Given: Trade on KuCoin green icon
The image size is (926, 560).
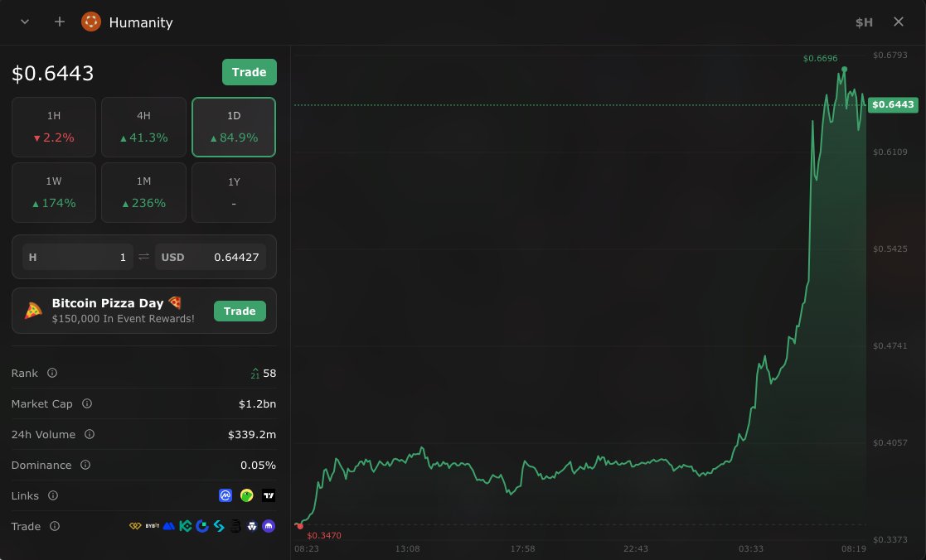Looking at the screenshot, I should tap(186, 526).
